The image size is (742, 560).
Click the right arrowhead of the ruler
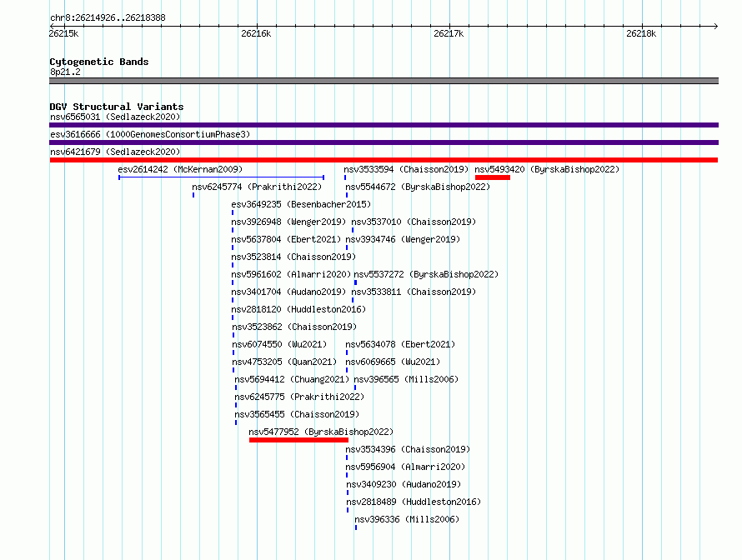pos(716,27)
